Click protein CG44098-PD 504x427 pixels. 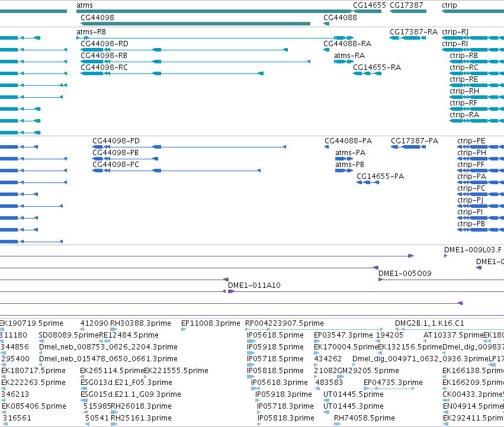[x=190, y=147]
